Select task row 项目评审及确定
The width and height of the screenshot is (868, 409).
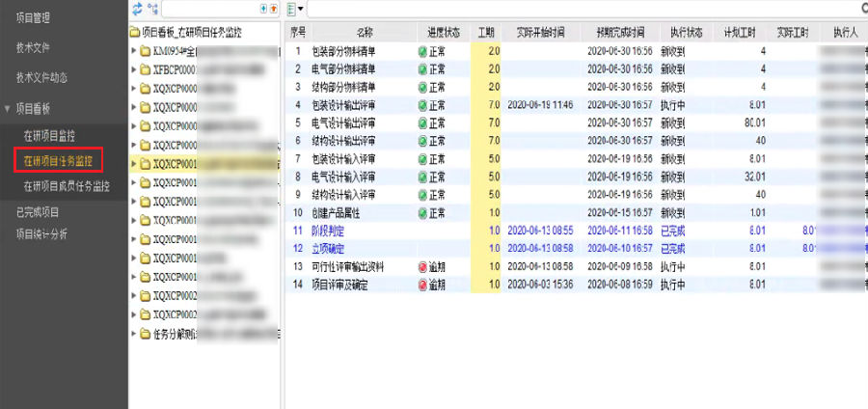coord(577,286)
